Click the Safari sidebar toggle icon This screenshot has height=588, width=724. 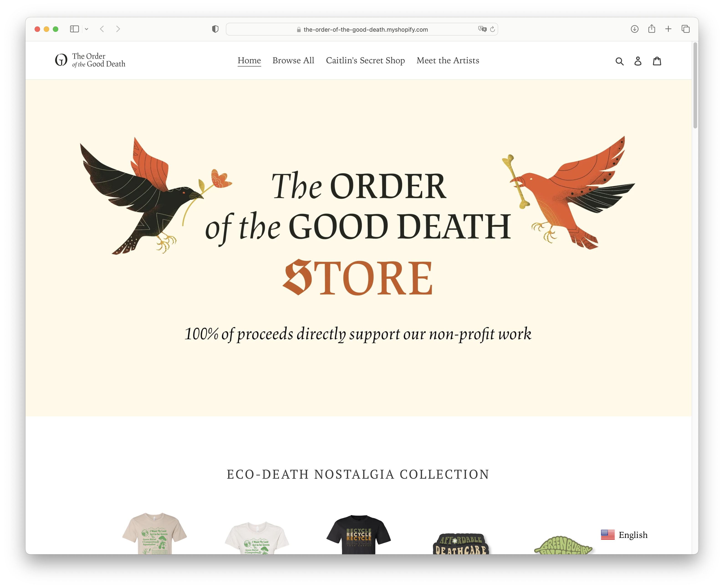[x=74, y=29]
